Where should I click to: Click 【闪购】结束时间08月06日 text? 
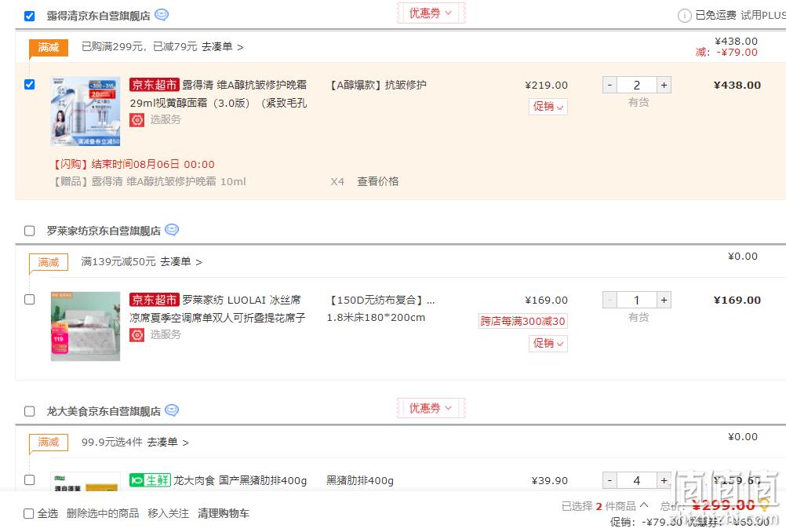click(x=133, y=165)
